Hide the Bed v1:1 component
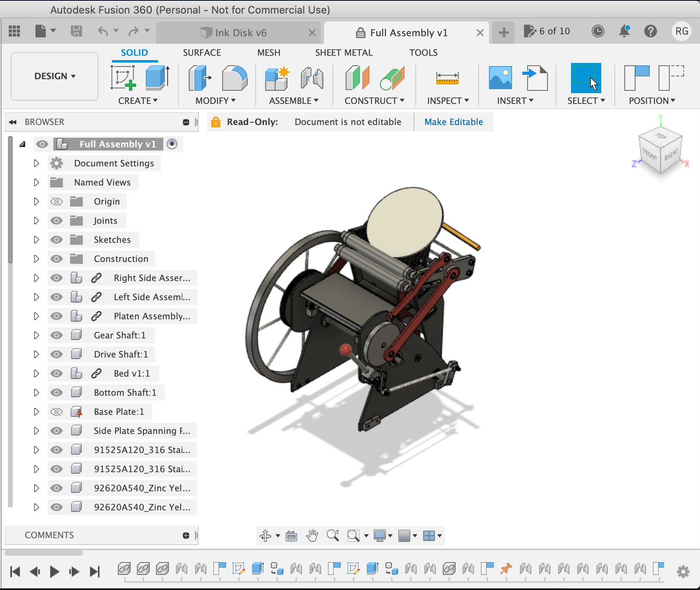The image size is (700, 590). tap(57, 373)
